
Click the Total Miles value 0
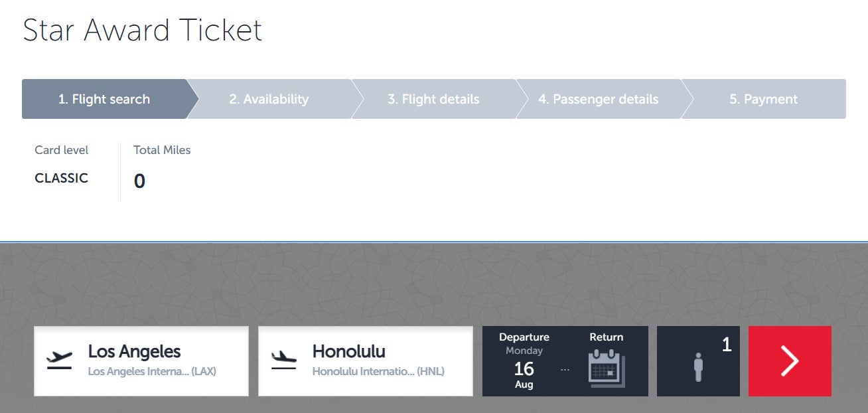point(139,181)
